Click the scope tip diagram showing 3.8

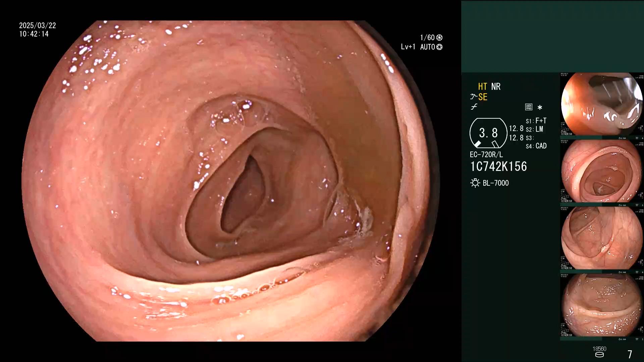pos(488,133)
